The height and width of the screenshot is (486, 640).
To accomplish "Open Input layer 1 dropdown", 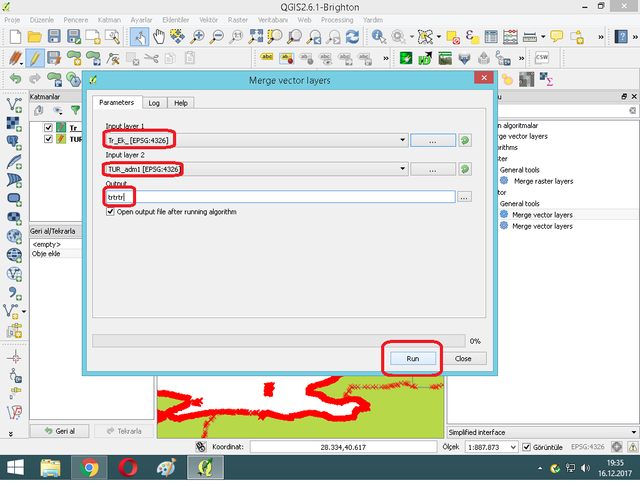I will 402,140.
